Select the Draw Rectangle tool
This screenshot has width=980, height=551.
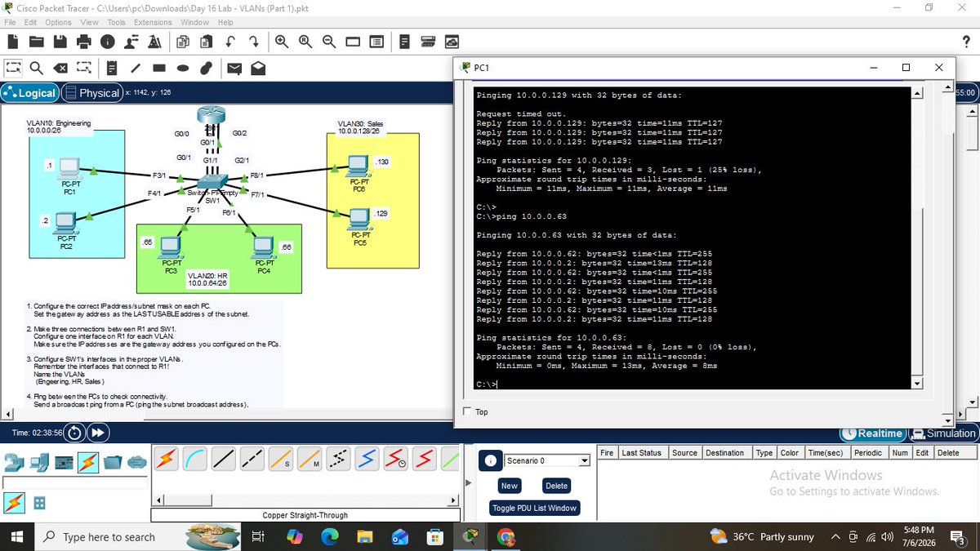[160, 69]
